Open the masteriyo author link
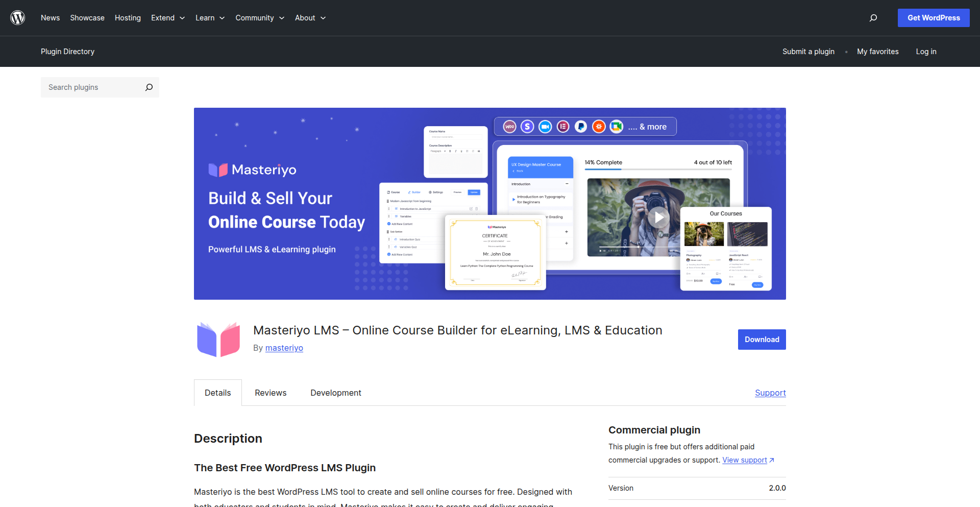This screenshot has height=507, width=980. pos(284,348)
